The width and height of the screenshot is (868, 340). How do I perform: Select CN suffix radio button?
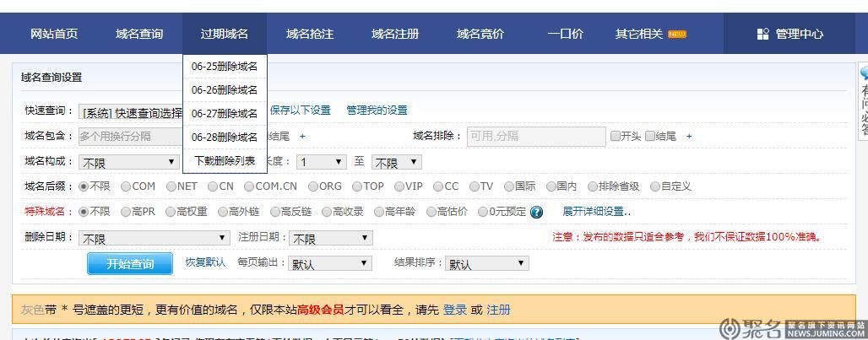pyautogui.click(x=213, y=186)
